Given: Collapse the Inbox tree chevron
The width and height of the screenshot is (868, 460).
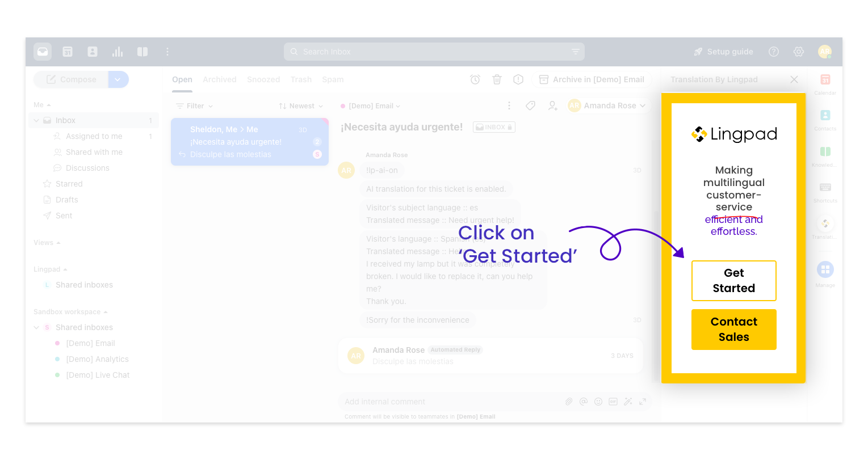Looking at the screenshot, I should [36, 120].
